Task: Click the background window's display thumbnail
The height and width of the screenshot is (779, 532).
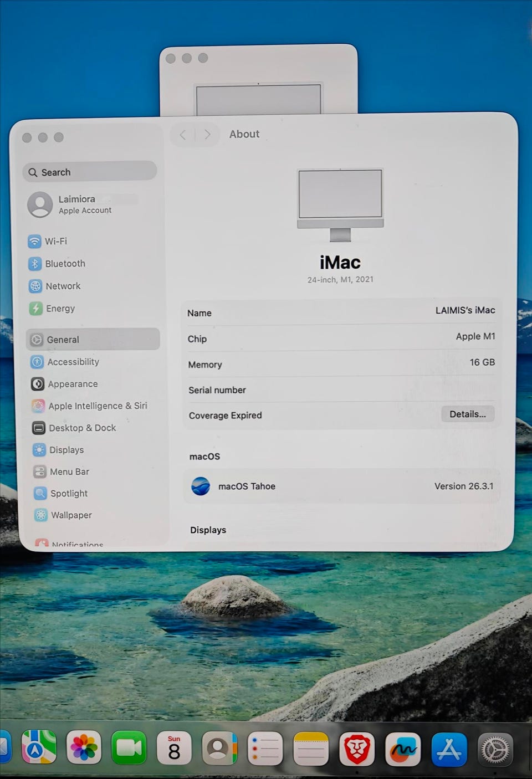Action: [x=258, y=99]
